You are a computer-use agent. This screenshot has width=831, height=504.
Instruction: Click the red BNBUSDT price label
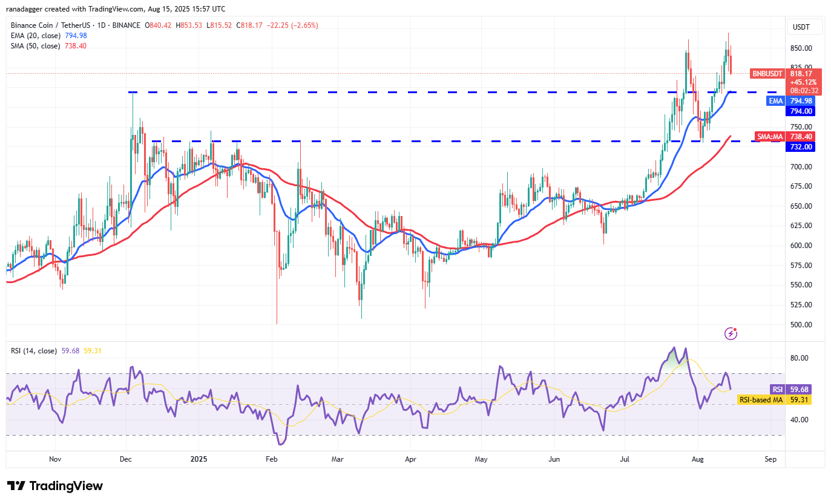point(767,73)
